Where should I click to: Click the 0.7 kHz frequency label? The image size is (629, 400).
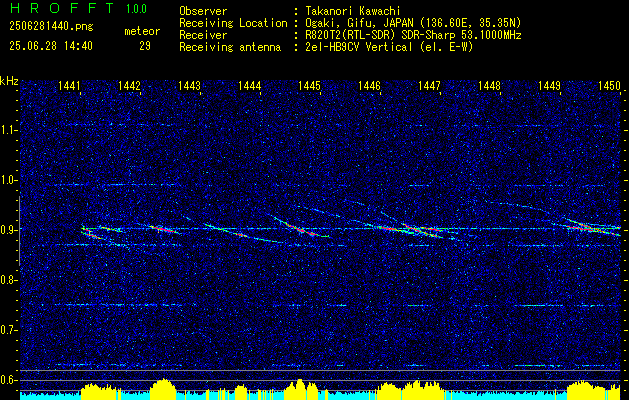[x=7, y=330]
